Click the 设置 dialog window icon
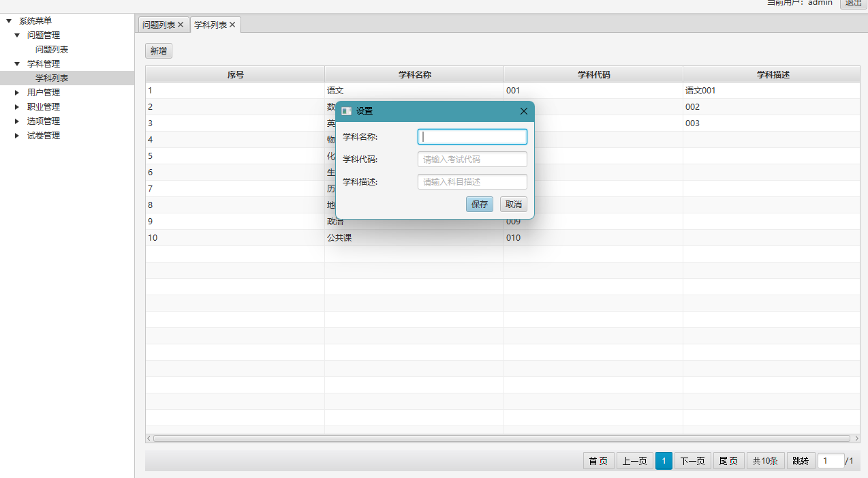Image resolution: width=868 pixels, height=478 pixels. [346, 111]
